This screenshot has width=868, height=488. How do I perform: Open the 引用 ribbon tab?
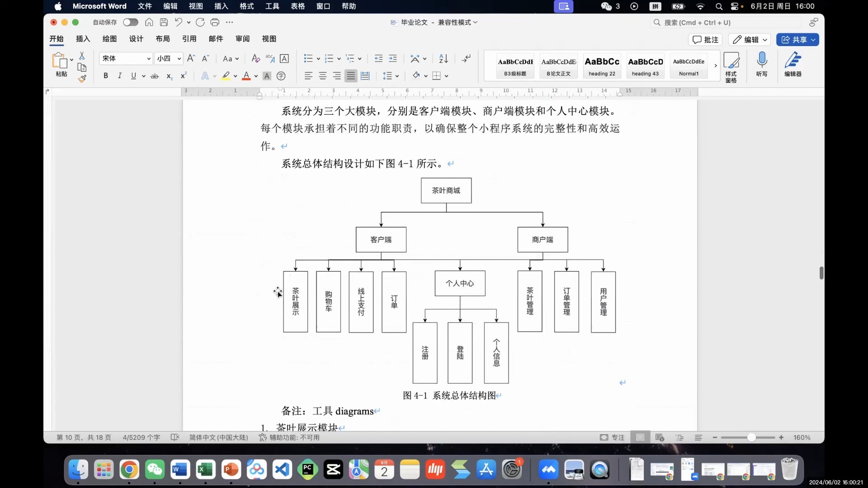click(x=189, y=39)
